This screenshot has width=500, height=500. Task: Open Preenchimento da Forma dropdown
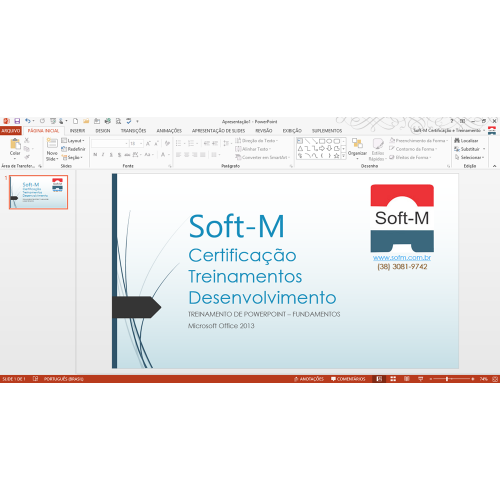[419, 141]
